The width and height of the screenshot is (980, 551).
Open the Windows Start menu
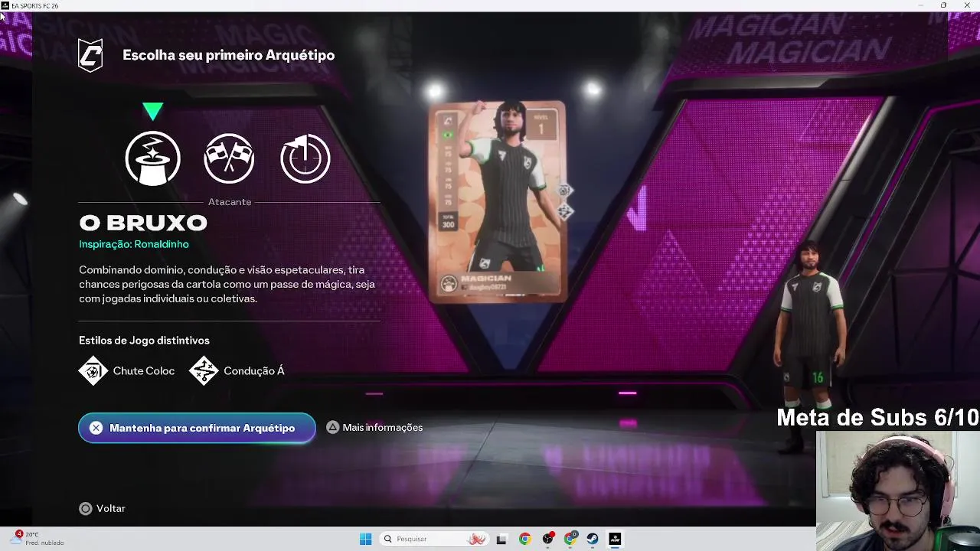(x=365, y=539)
